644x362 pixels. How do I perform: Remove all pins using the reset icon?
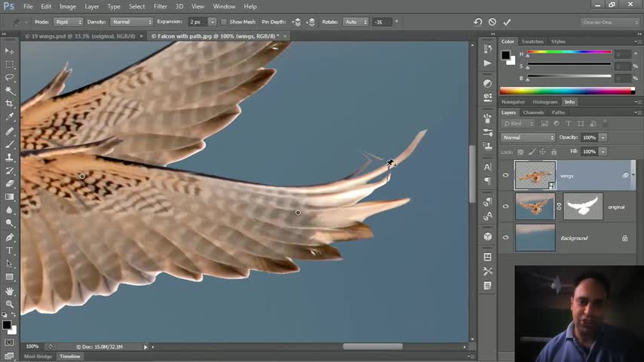(478, 22)
